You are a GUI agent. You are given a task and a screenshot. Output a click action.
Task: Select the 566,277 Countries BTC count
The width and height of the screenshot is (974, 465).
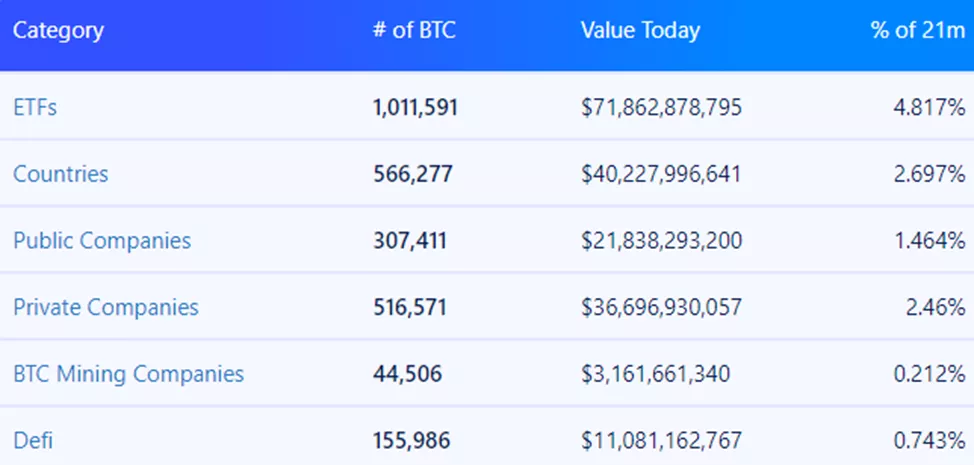point(412,174)
